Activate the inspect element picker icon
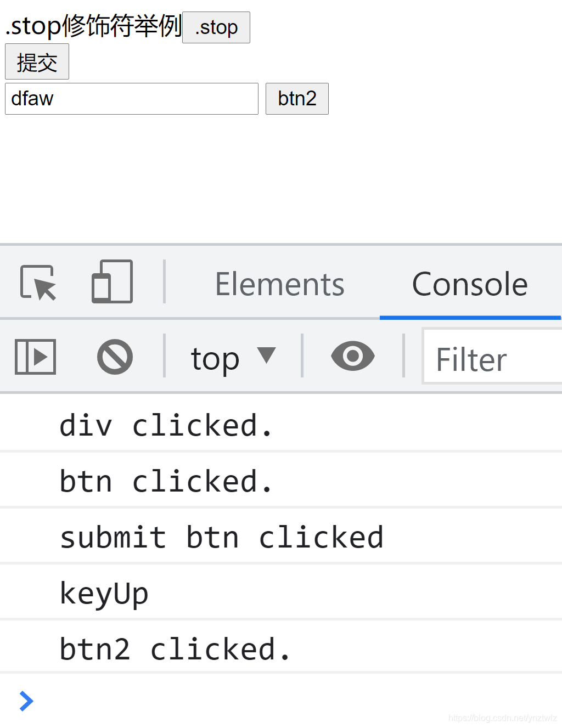The height and width of the screenshot is (728, 562). pos(38,283)
